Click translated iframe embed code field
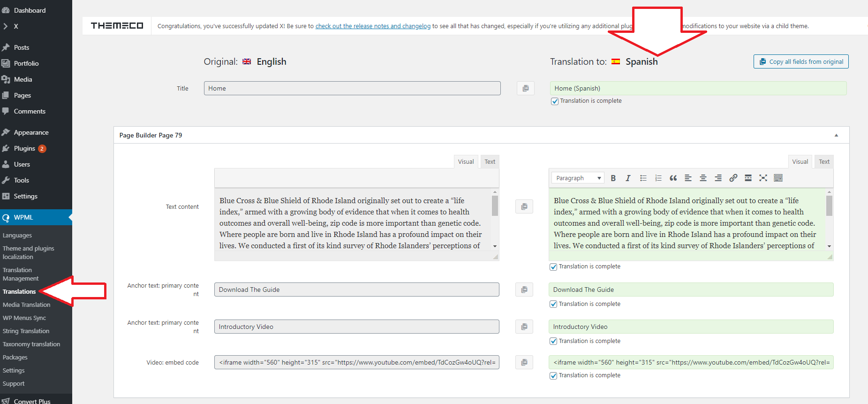868x404 pixels. (691, 362)
